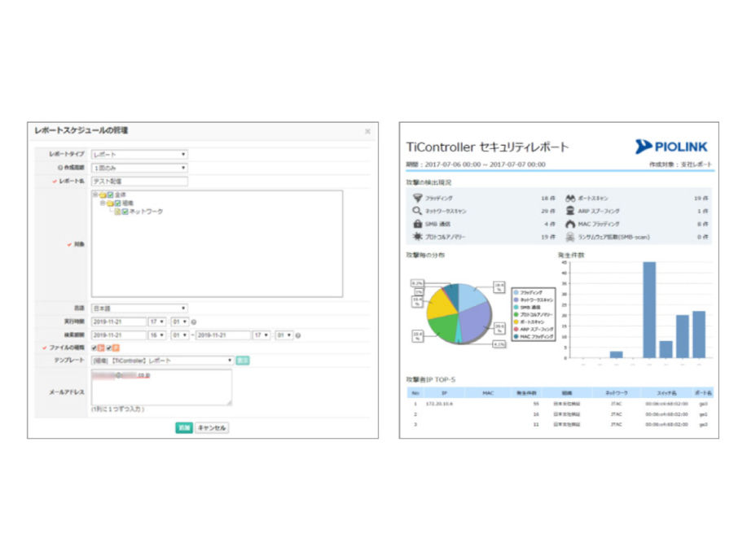This screenshot has height=560, width=747.
Task: Click the PIOLINK logo
Action: tap(670, 147)
